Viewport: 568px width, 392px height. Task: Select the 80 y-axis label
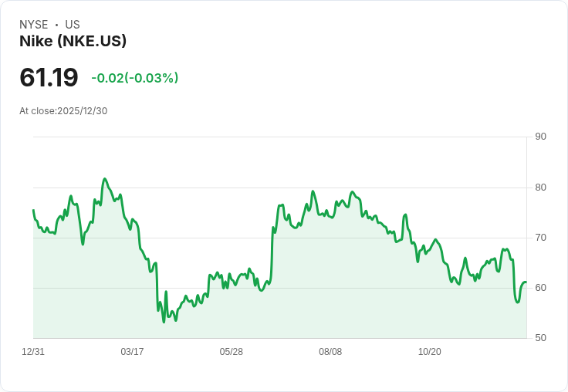(x=540, y=187)
